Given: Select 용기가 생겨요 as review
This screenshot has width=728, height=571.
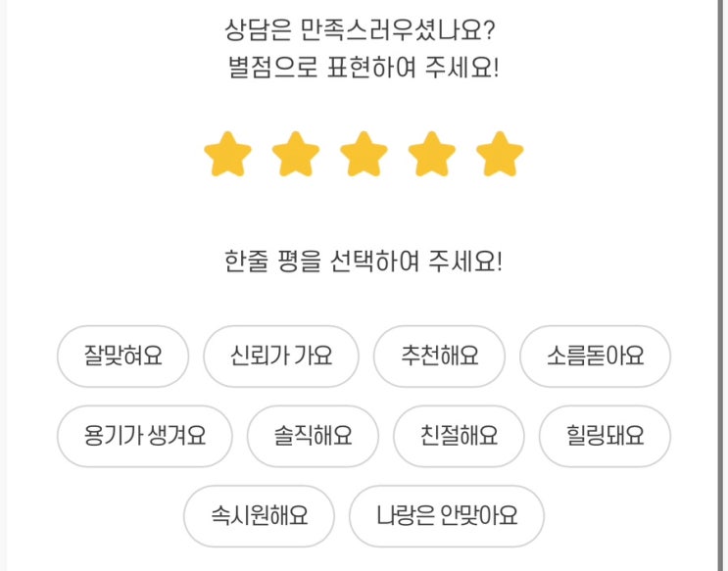Looking at the screenshot, I should coord(145,436).
